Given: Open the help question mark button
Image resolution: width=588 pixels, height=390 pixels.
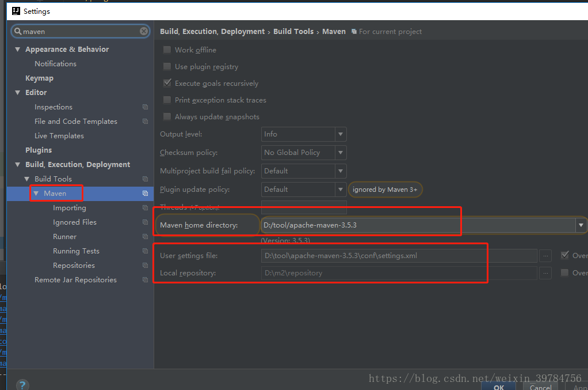Looking at the screenshot, I should coord(22,385).
